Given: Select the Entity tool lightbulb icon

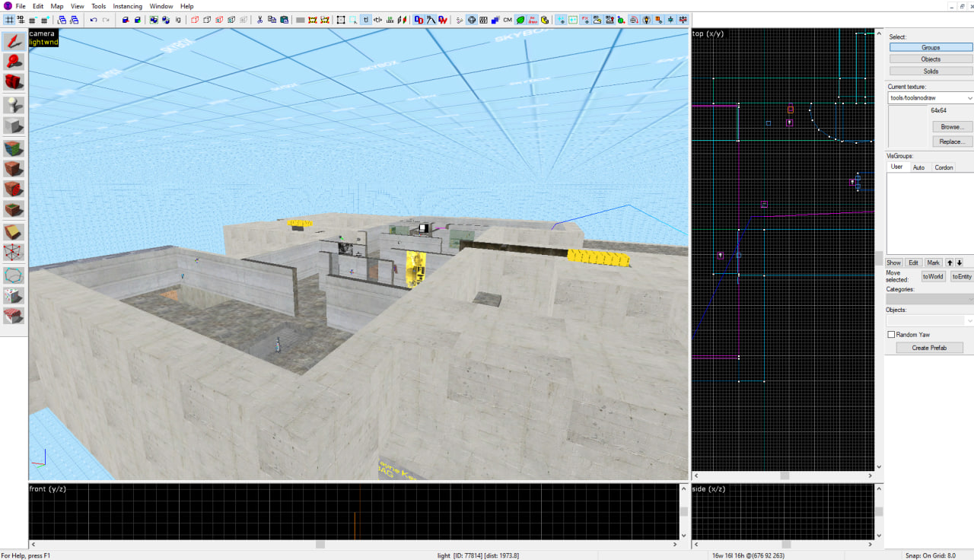Looking at the screenshot, I should point(14,105).
